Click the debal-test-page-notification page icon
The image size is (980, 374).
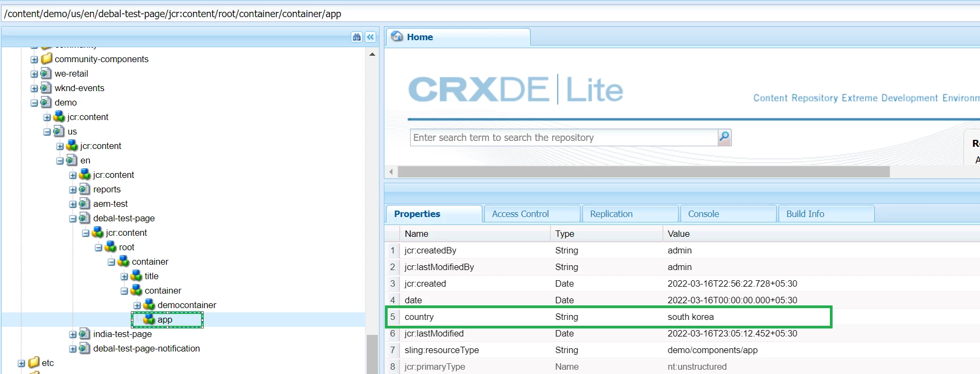(x=85, y=348)
